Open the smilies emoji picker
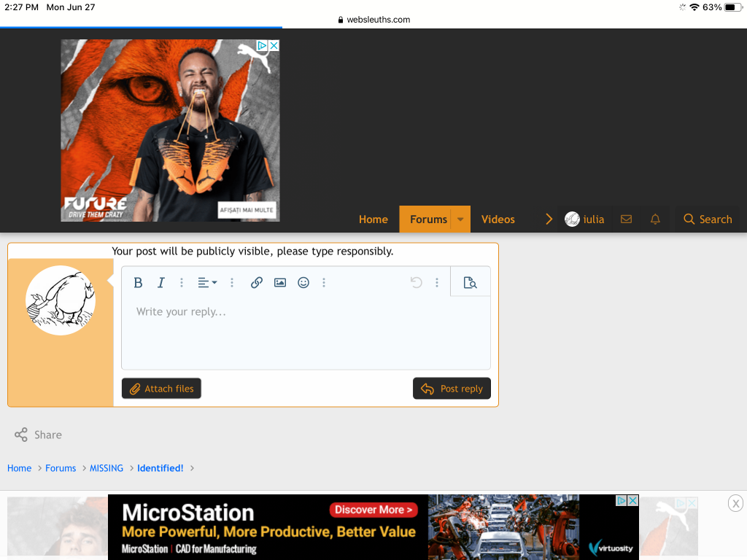 point(303,283)
